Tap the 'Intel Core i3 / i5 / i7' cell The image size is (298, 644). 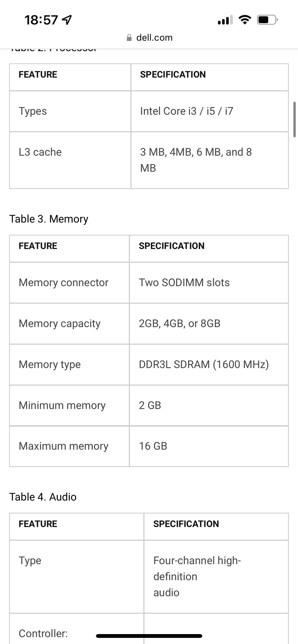pos(187,111)
